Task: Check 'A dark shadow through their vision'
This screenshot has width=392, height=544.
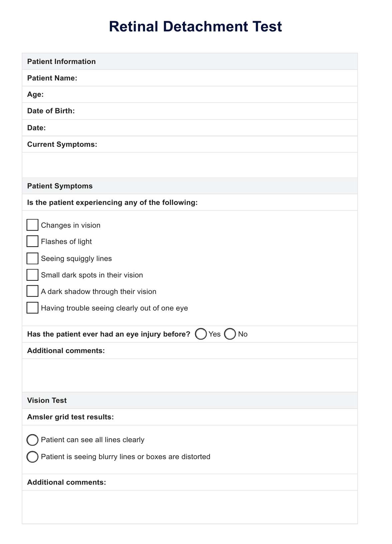Action: 32,291
